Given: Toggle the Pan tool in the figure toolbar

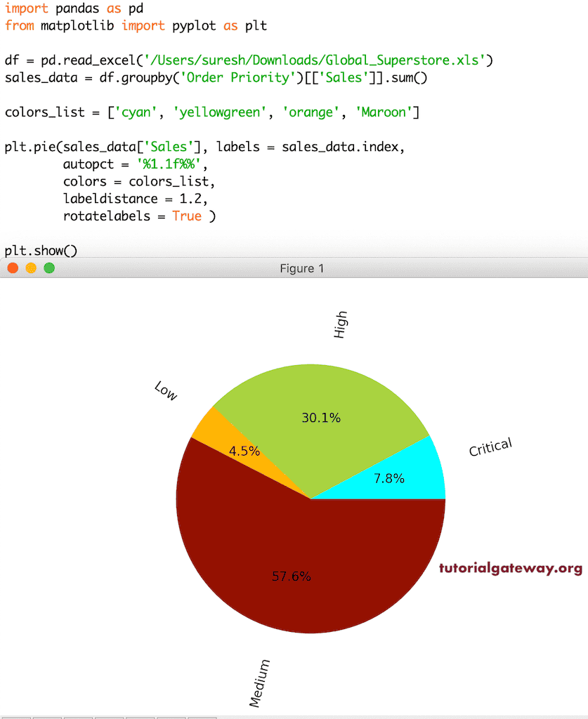Looking at the screenshot, I should (x=109, y=715).
